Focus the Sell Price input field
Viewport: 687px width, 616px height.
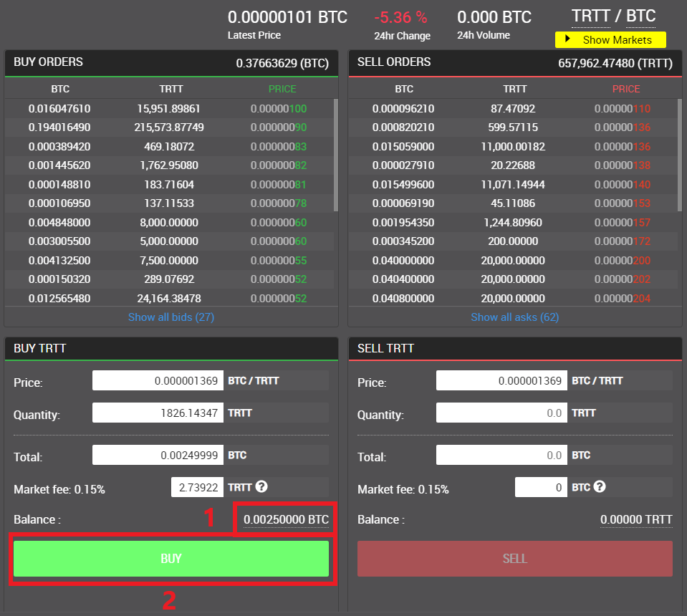[501, 380]
